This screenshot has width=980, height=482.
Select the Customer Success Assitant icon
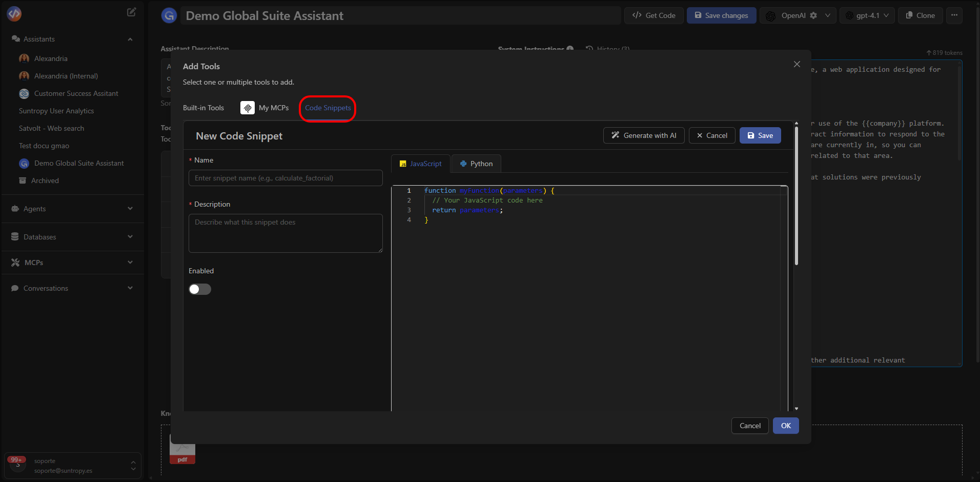click(x=24, y=93)
